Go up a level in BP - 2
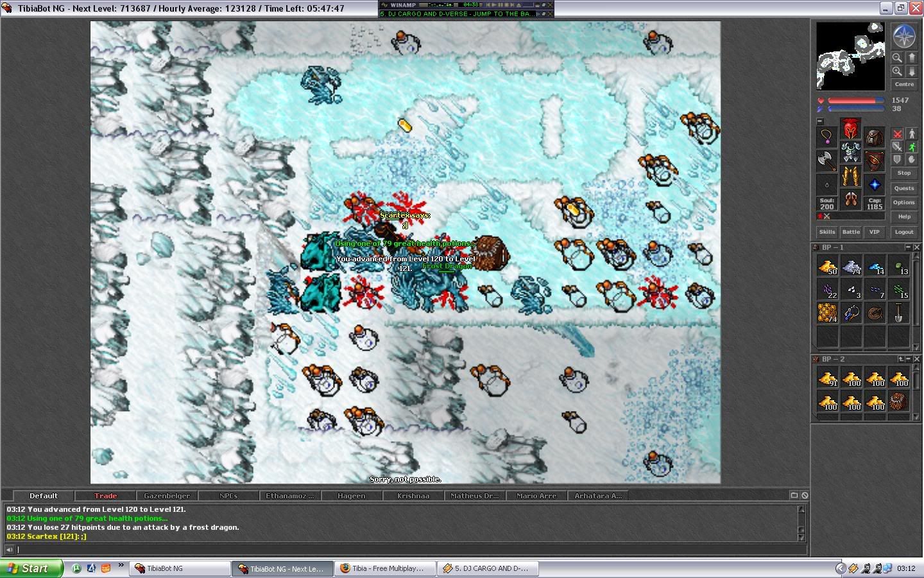Image resolution: width=924 pixels, height=578 pixels. click(x=900, y=359)
